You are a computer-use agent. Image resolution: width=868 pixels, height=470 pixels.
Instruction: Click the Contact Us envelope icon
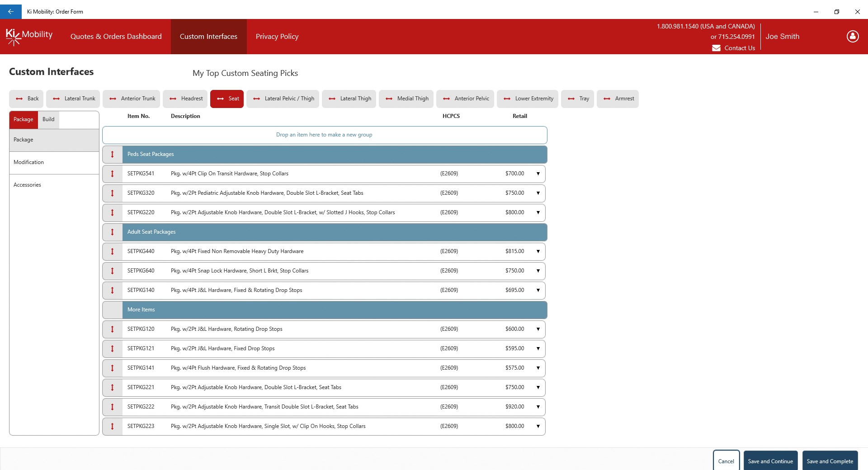click(x=717, y=48)
